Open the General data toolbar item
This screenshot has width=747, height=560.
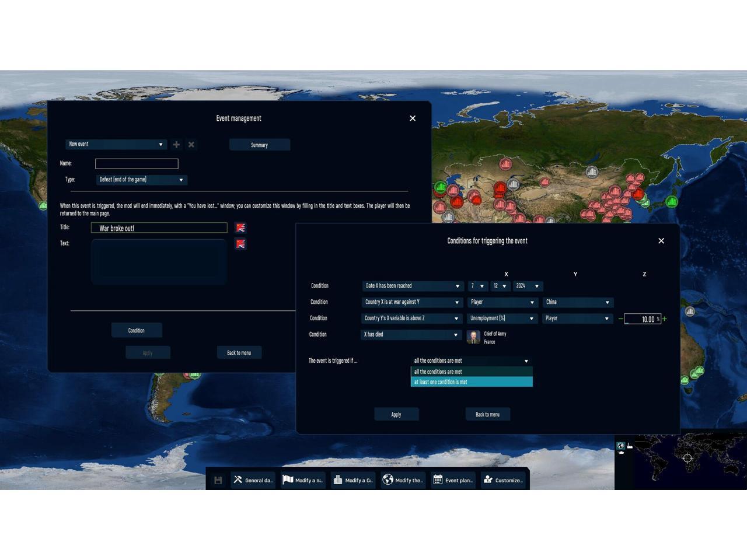point(253,480)
